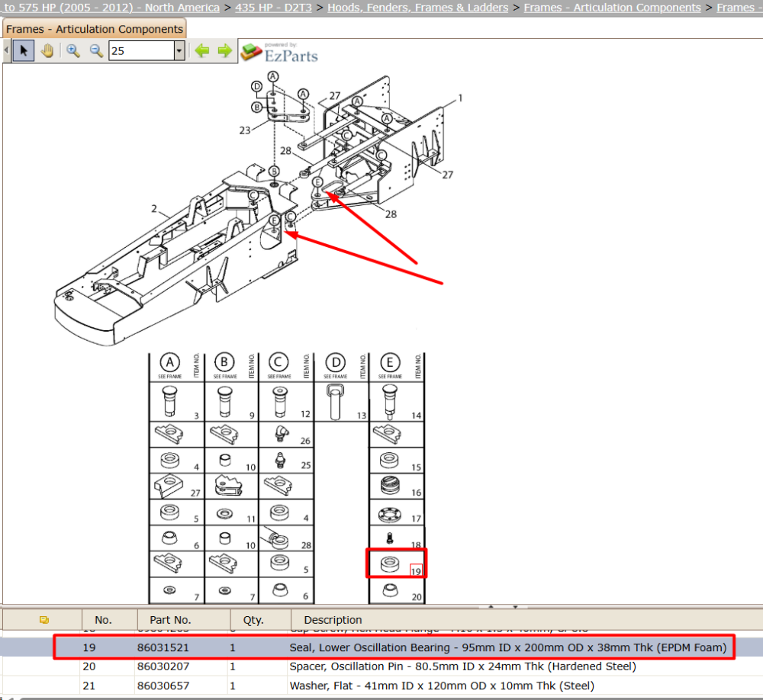763x700 pixels.
Task: Click ring illustration for item 15
Action: (x=389, y=460)
